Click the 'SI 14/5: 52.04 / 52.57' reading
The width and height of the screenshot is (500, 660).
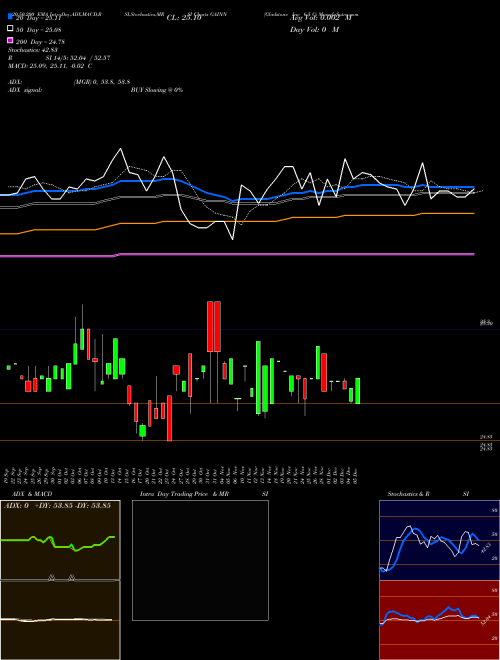(x=78, y=58)
